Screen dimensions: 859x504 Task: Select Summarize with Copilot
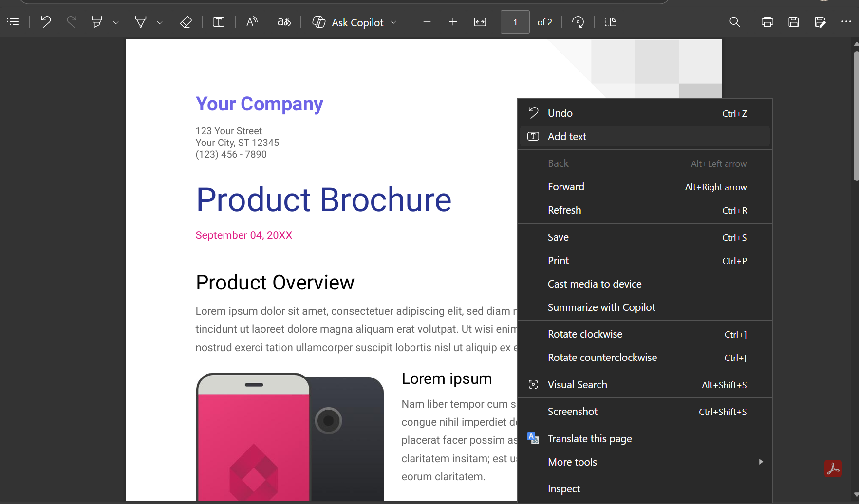click(645, 307)
